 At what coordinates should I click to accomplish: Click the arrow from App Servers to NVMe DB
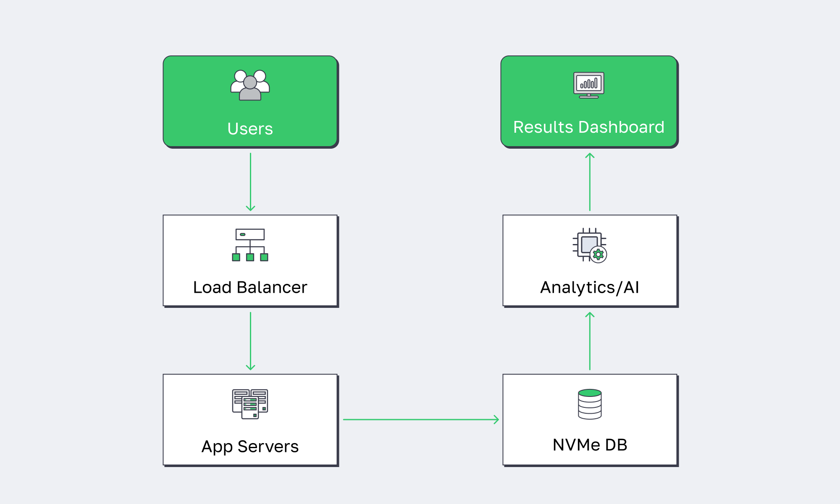(x=420, y=419)
